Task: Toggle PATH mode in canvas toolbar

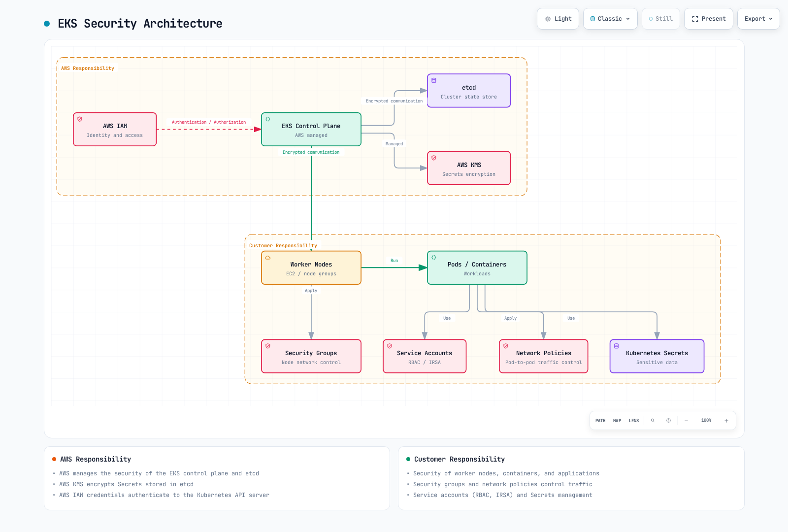Action: pos(600,421)
